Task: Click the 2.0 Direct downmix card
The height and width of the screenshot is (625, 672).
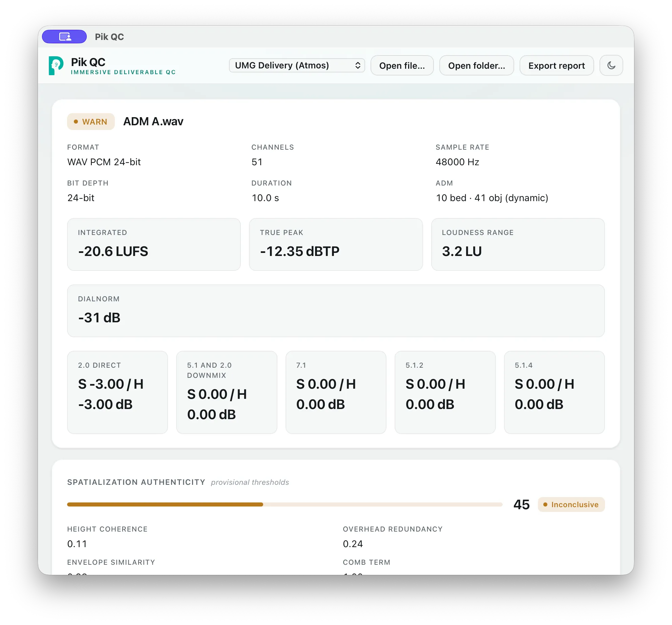Action: (118, 392)
